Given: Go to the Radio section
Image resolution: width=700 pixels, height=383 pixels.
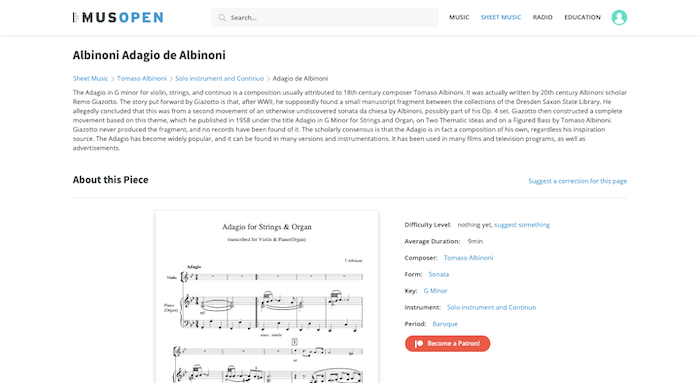Looking at the screenshot, I should click(x=542, y=17).
